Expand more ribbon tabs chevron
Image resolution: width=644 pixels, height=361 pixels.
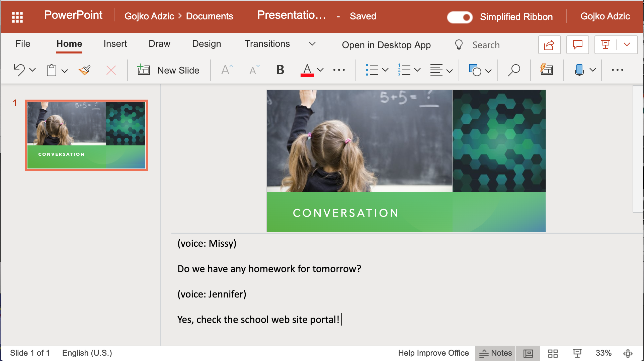(312, 44)
